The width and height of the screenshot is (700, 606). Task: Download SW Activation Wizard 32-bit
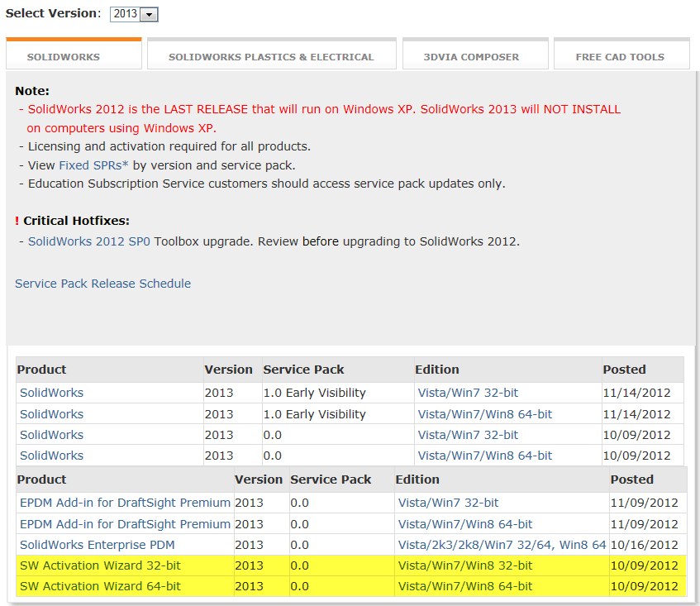tap(100, 565)
